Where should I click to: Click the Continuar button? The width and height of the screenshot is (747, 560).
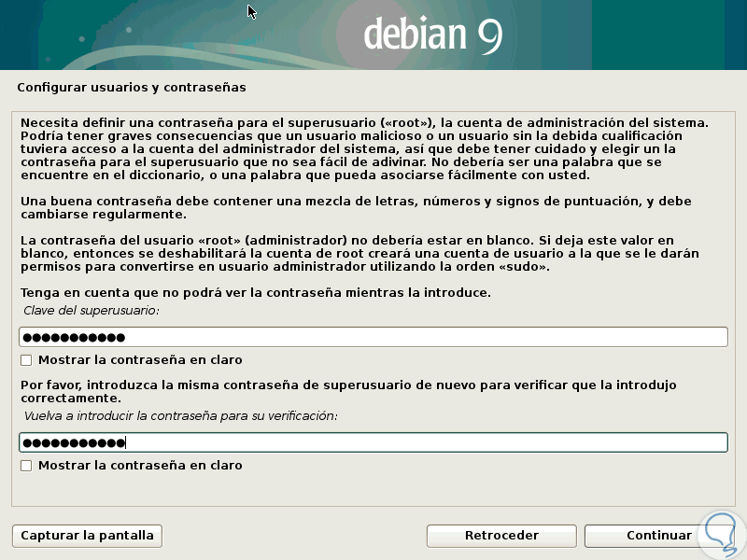point(659,536)
